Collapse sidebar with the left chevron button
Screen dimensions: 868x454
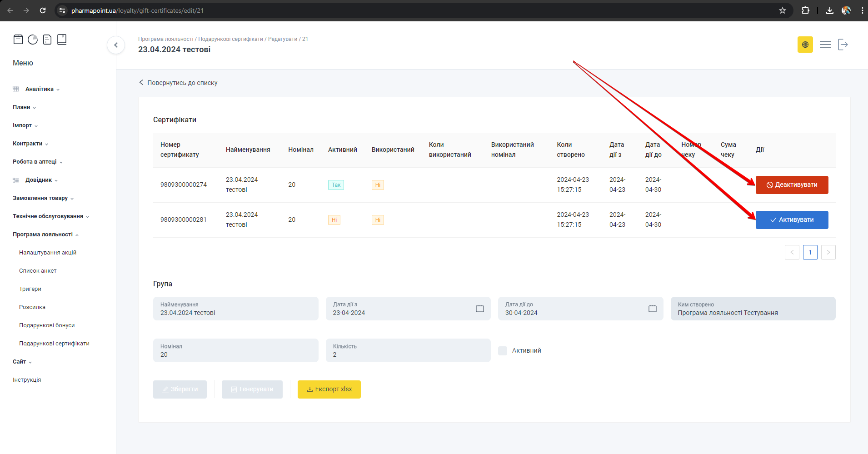point(116,45)
